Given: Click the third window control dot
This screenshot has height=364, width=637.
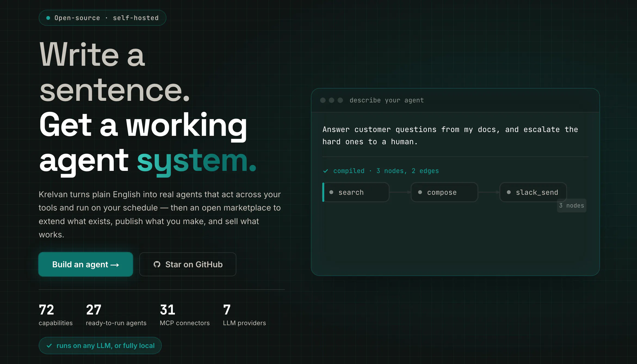Looking at the screenshot, I should tap(340, 100).
